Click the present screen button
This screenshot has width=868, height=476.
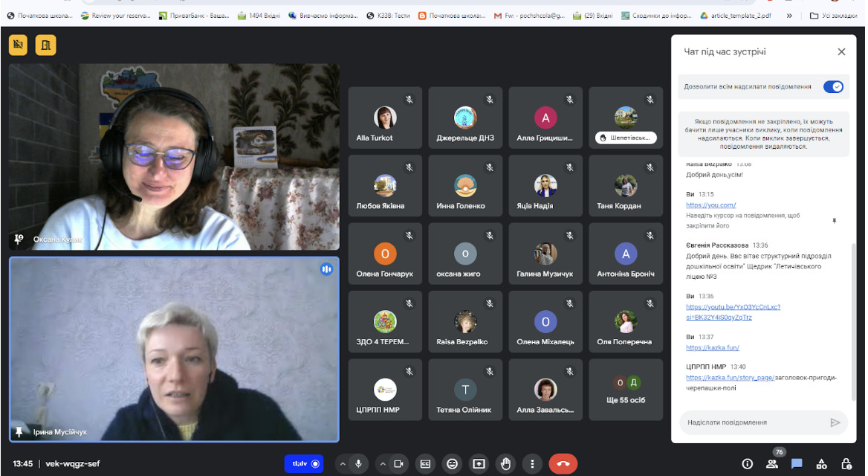pyautogui.click(x=479, y=464)
